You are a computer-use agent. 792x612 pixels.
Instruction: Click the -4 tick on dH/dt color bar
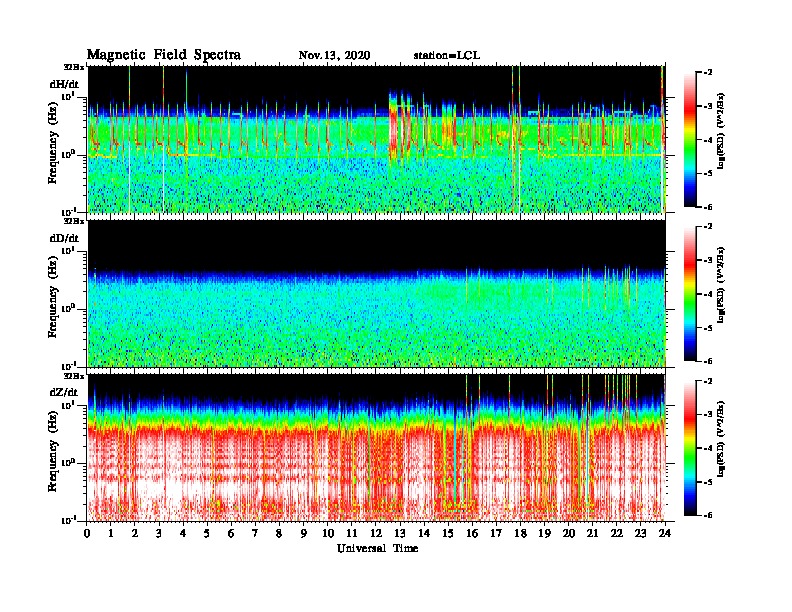(709, 140)
